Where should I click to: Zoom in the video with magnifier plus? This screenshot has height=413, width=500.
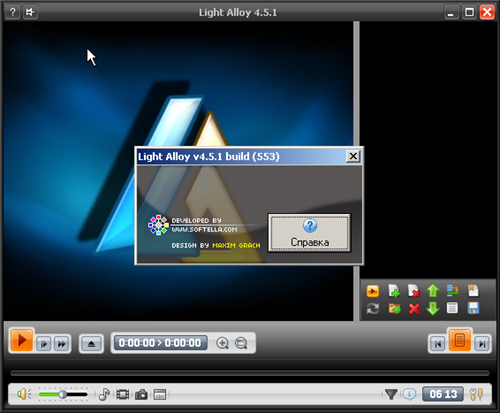(222, 343)
